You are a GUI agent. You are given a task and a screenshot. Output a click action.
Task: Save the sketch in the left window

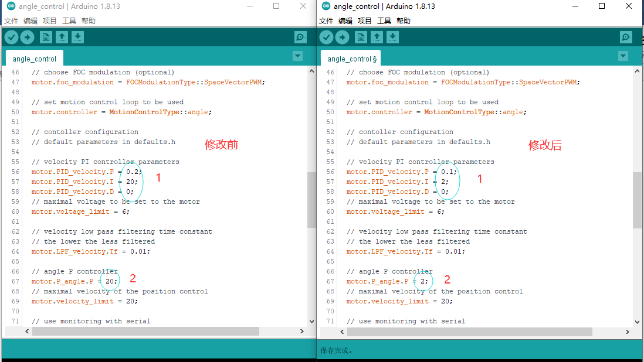(77, 37)
